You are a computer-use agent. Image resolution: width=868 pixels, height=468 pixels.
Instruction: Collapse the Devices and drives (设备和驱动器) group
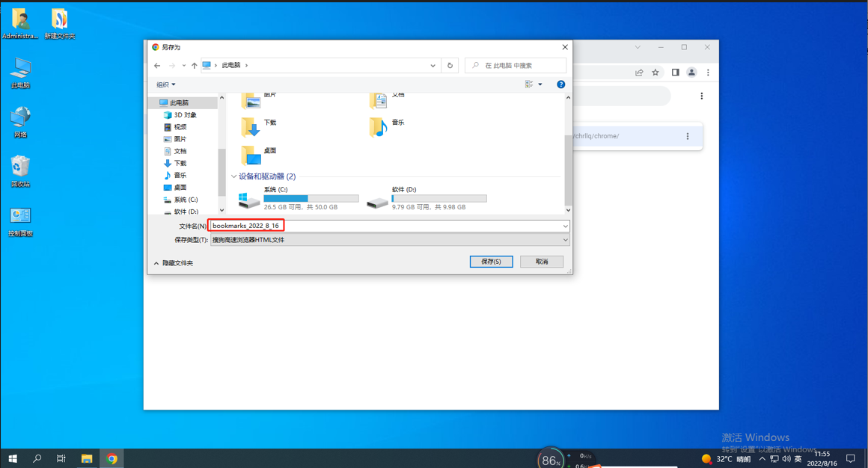(x=234, y=176)
